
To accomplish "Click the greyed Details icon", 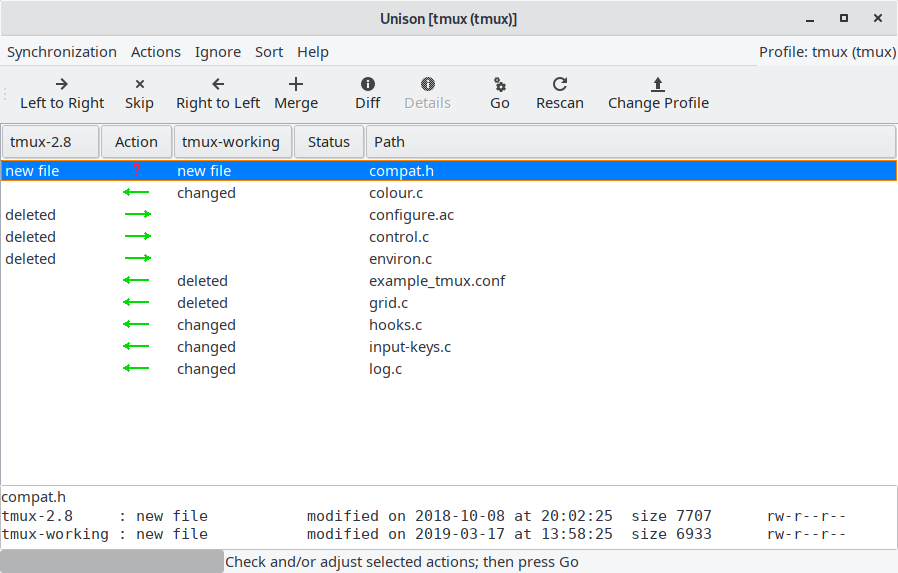I will pos(427,84).
